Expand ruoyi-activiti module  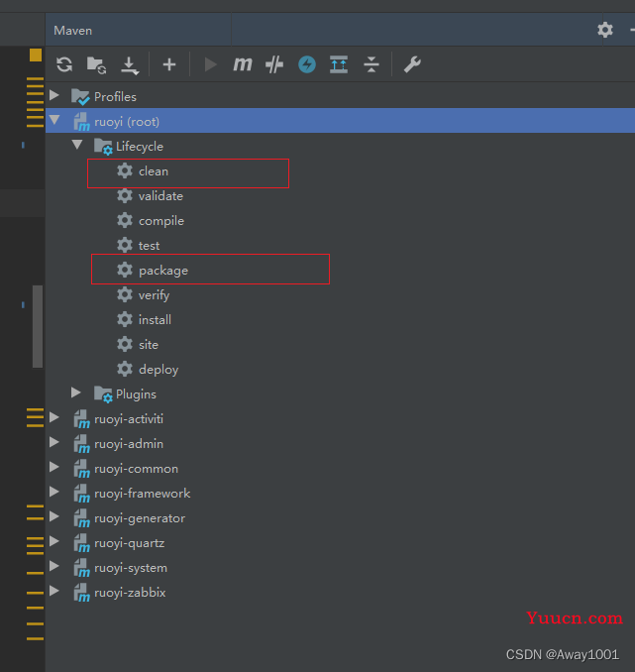(x=53, y=417)
